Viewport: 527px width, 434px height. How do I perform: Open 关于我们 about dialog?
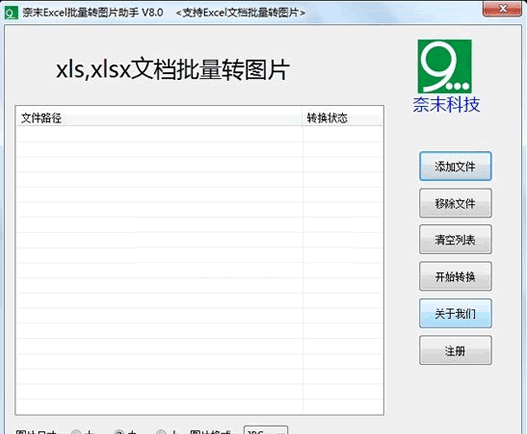tap(455, 313)
